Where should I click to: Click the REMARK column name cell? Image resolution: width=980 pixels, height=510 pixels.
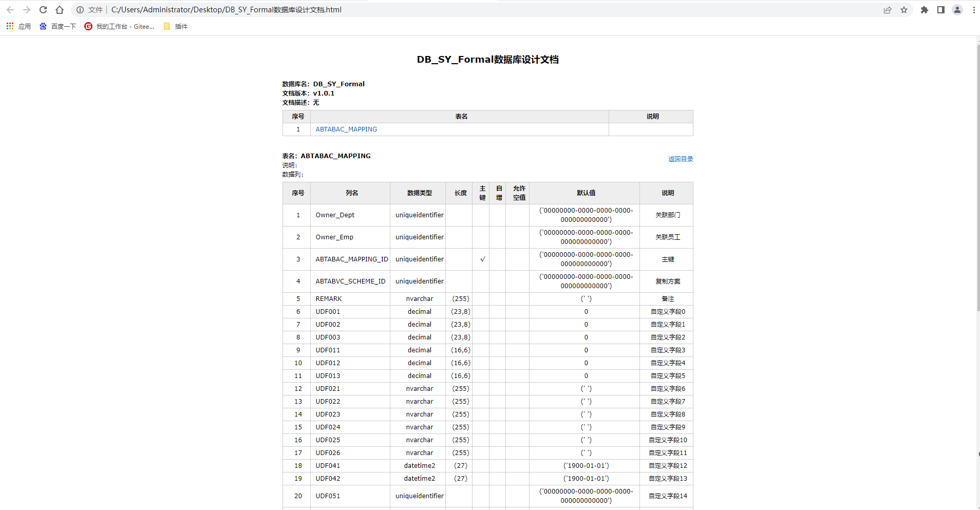click(x=350, y=299)
